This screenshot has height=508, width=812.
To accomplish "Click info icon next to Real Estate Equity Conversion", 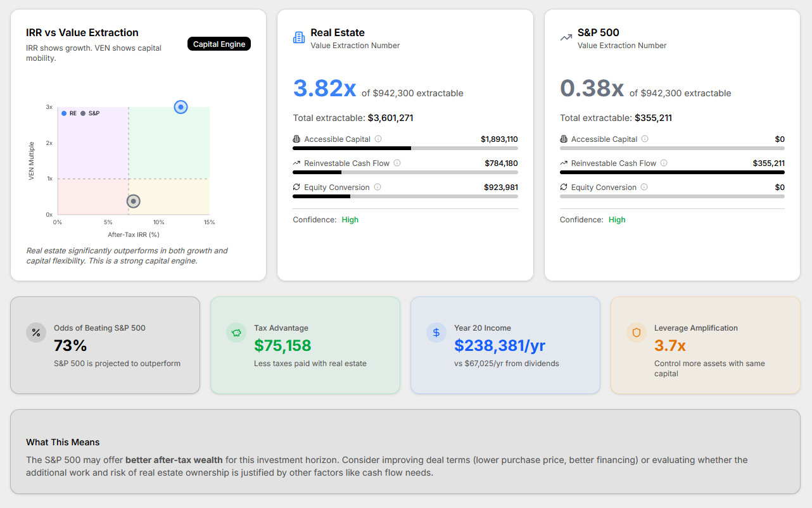I will [377, 187].
